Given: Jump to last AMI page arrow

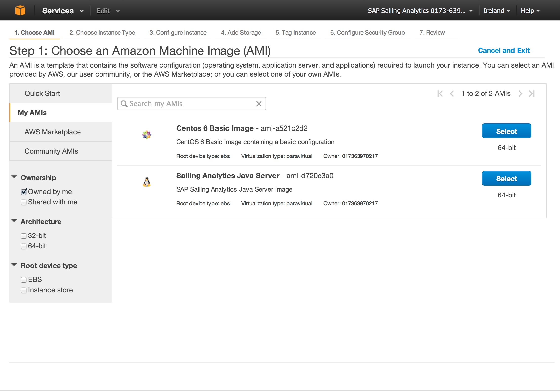Looking at the screenshot, I should point(532,94).
